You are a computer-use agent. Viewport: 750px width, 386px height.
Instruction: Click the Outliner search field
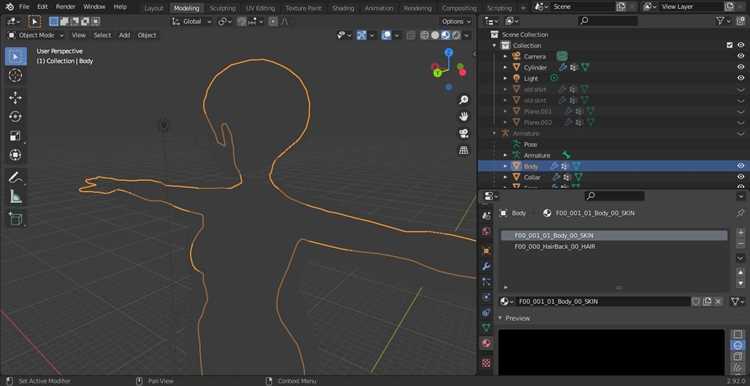point(607,21)
